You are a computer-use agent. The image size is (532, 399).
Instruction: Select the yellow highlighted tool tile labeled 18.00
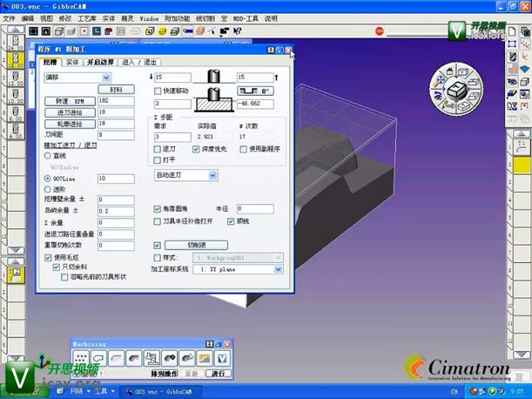point(16,60)
